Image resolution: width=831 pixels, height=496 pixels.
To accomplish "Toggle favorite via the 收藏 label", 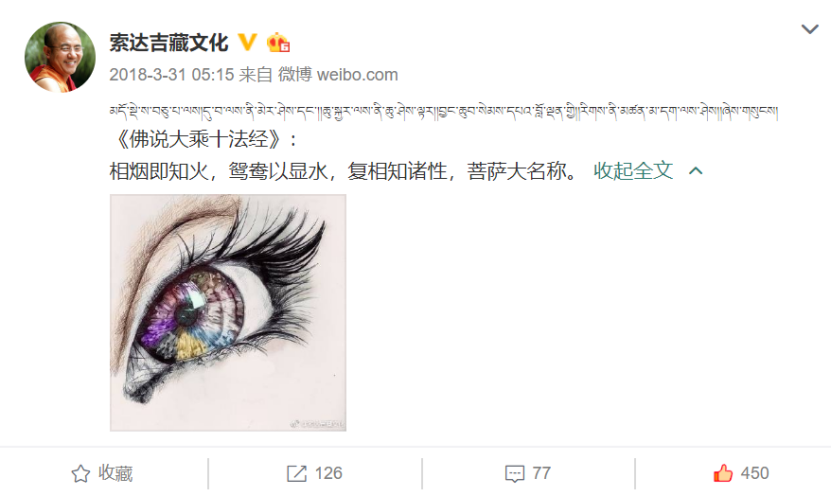I will (x=115, y=473).
